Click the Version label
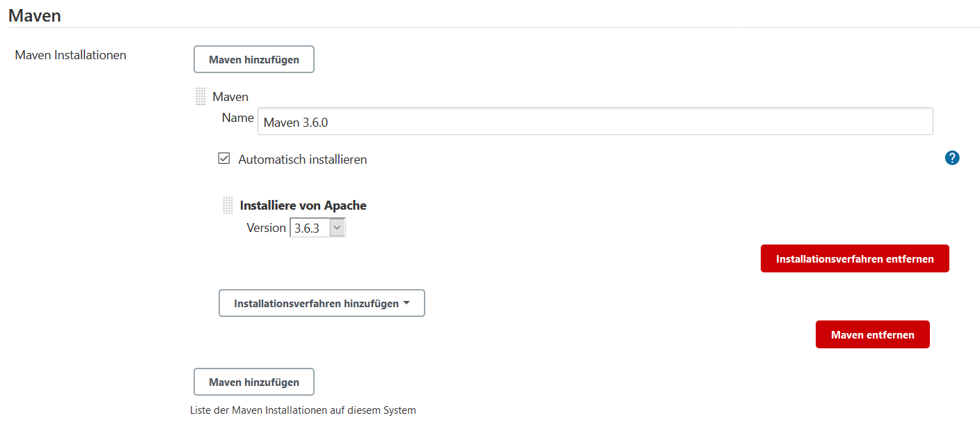This screenshot has height=434, width=980. [266, 228]
